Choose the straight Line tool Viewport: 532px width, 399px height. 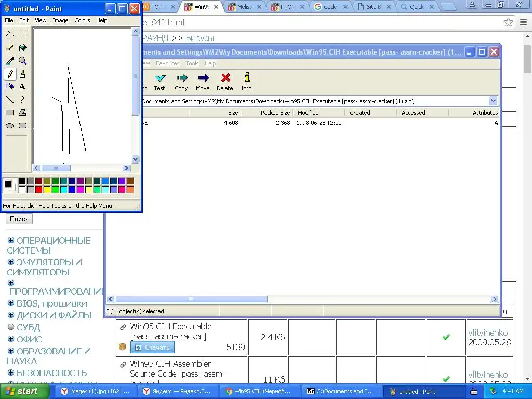(x=10, y=99)
